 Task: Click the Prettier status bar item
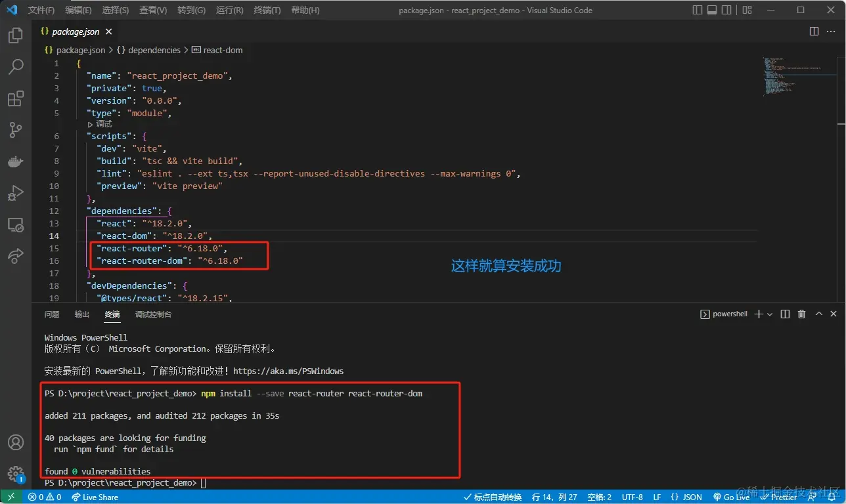coord(778,497)
